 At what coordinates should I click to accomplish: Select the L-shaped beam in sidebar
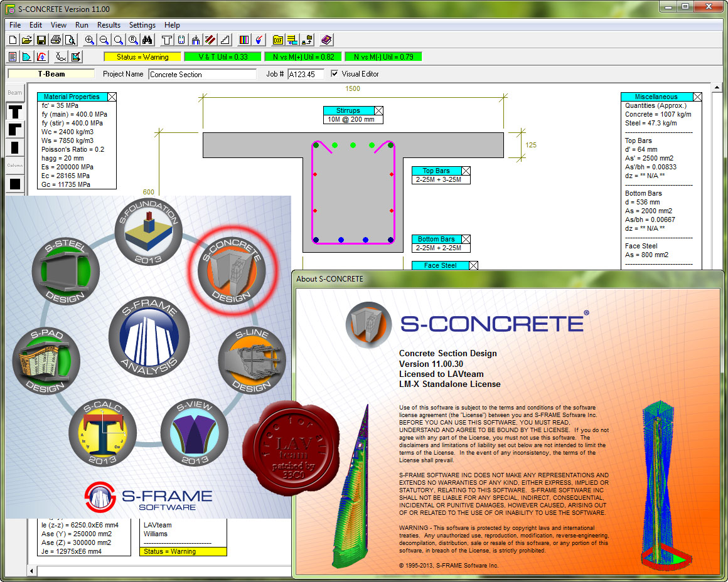tap(15, 129)
